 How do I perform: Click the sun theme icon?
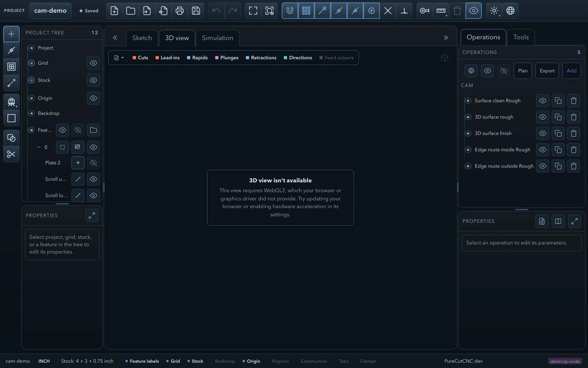(494, 11)
